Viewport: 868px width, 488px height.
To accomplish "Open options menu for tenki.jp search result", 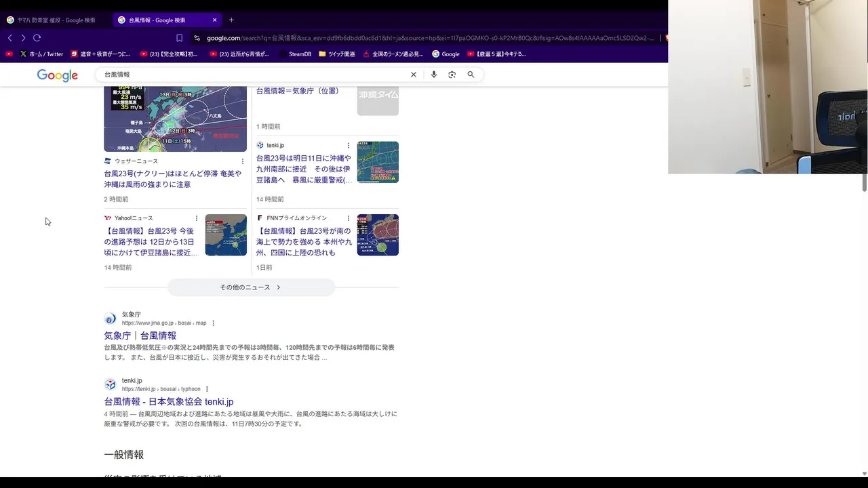I will 208,389.
